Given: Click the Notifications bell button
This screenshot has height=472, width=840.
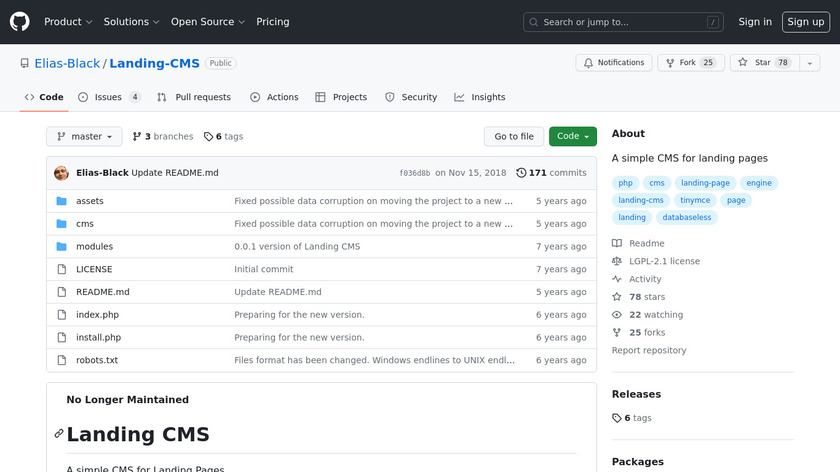Looking at the screenshot, I should click(x=613, y=63).
